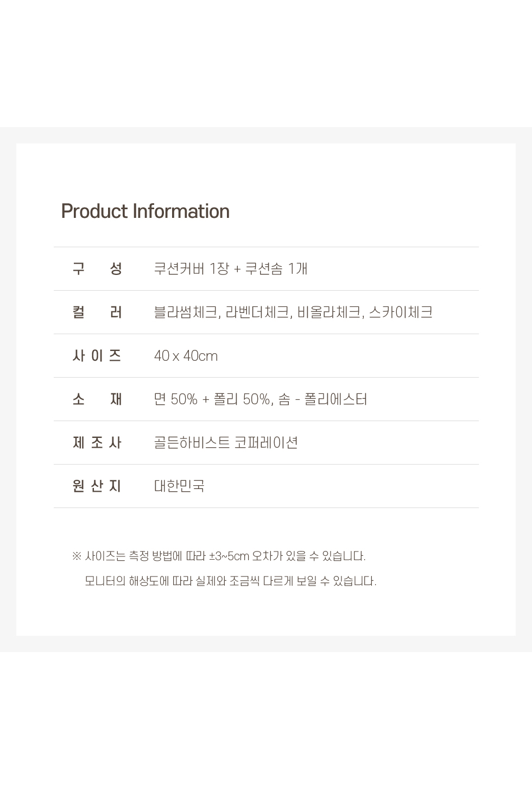Click the 대한민국 origin value
This screenshot has height=802, width=532.
[179, 486]
